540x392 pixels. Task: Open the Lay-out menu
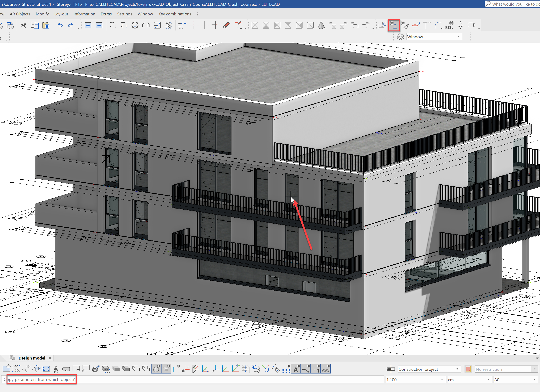[x=61, y=14]
